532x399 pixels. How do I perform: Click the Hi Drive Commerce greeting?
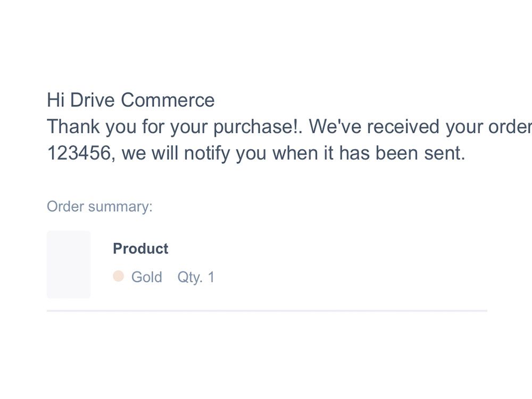point(131,100)
